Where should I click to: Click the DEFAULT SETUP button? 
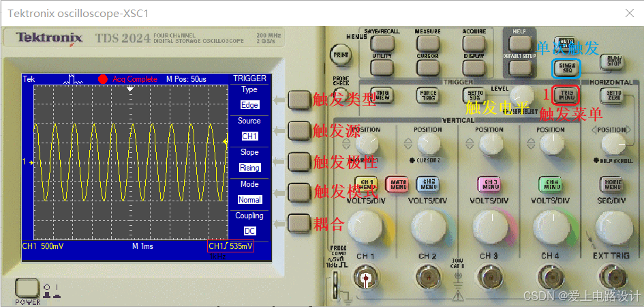click(x=520, y=67)
